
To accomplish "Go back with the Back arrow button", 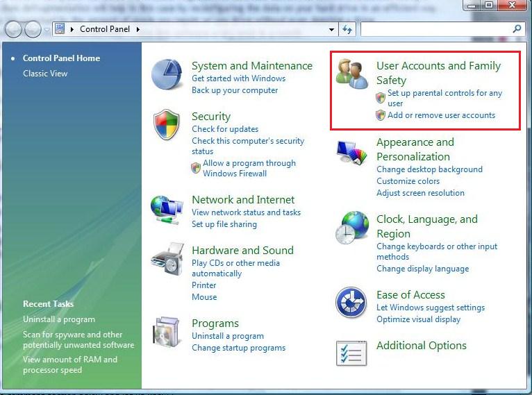I will pyautogui.click(x=13, y=29).
